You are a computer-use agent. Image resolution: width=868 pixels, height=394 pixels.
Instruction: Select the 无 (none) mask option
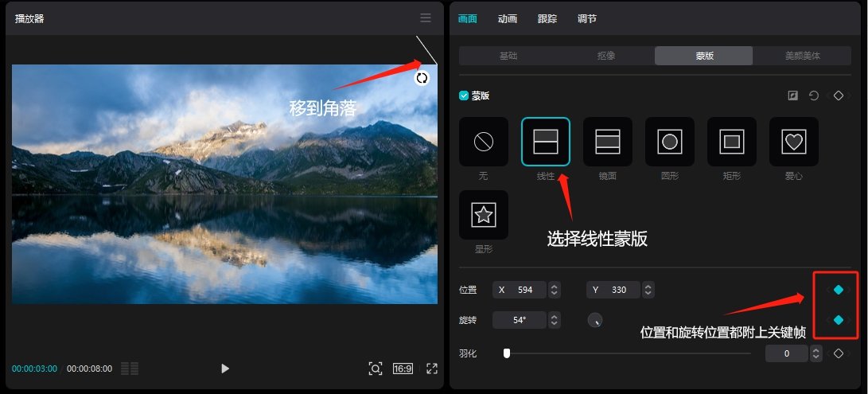click(483, 142)
